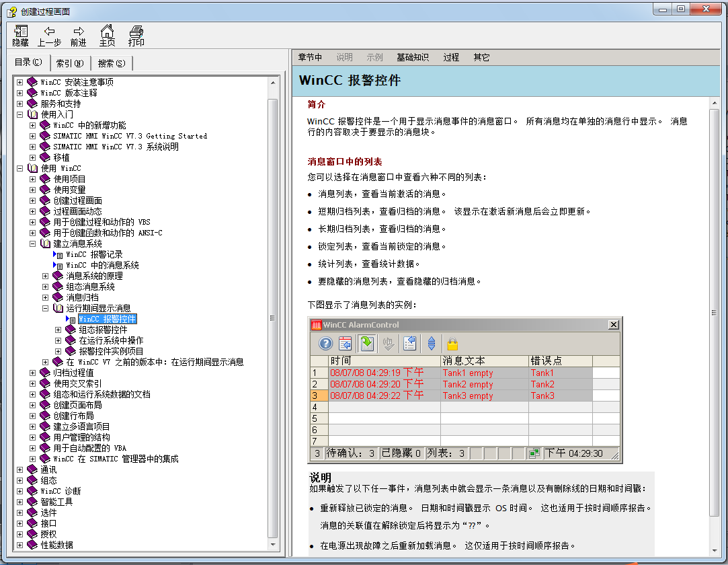728x565 pixels.
Task: Expand the 消息归档 node
Action: pyautogui.click(x=45, y=297)
